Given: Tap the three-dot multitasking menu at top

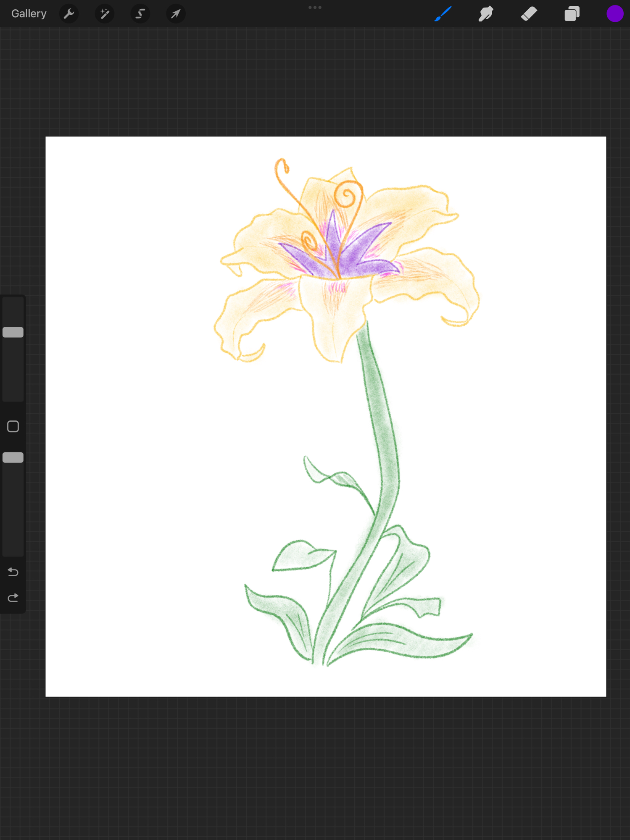Looking at the screenshot, I should pyautogui.click(x=315, y=8).
